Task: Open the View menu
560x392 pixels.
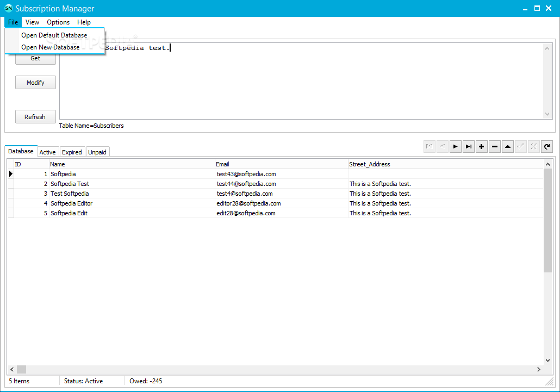Action: point(32,22)
